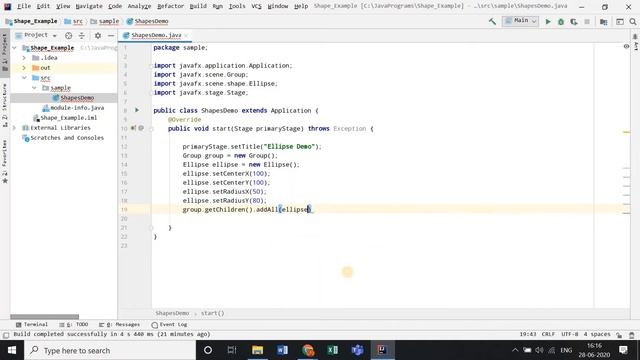The width and height of the screenshot is (640, 360).
Task: Click the Locate/Select Opened File target icon
Action: (69, 36)
